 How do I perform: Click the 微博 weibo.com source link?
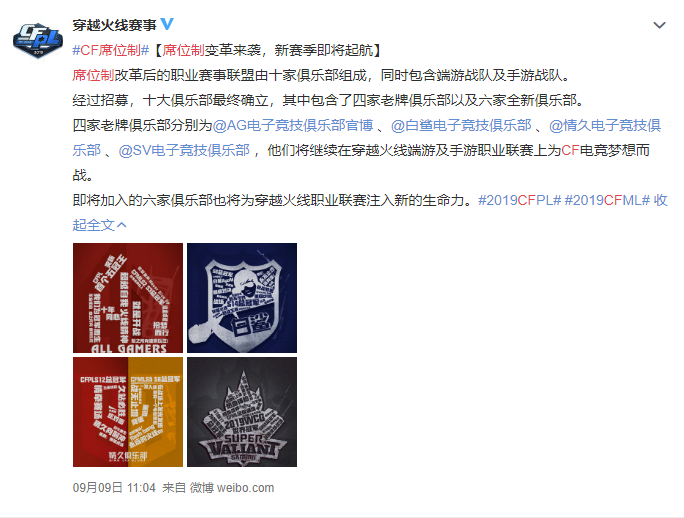tap(232, 487)
